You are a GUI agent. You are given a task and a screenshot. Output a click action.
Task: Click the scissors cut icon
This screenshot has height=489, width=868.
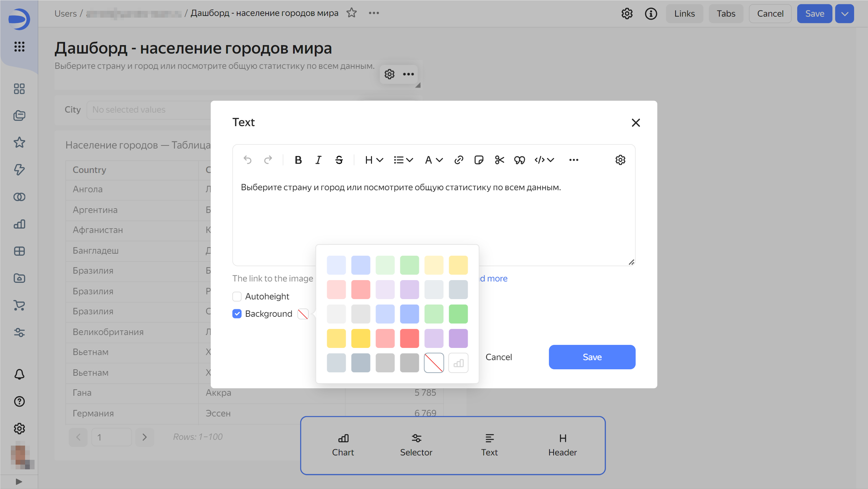coord(499,160)
